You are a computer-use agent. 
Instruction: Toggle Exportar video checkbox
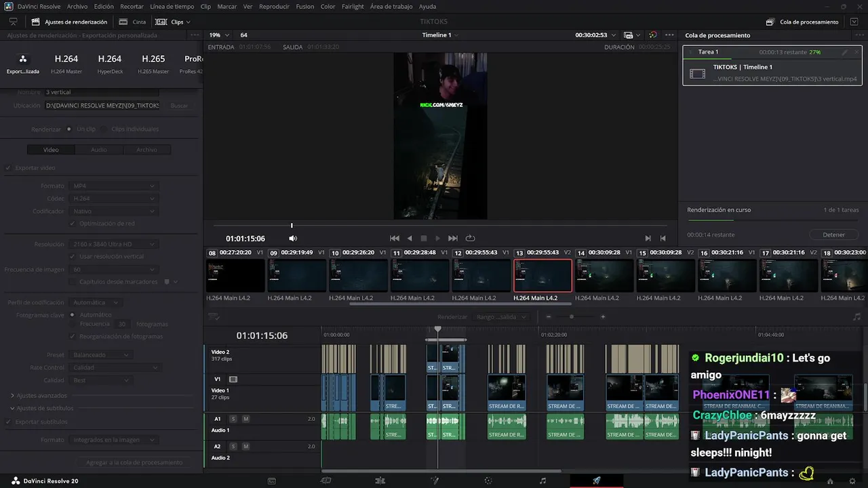pos(9,167)
